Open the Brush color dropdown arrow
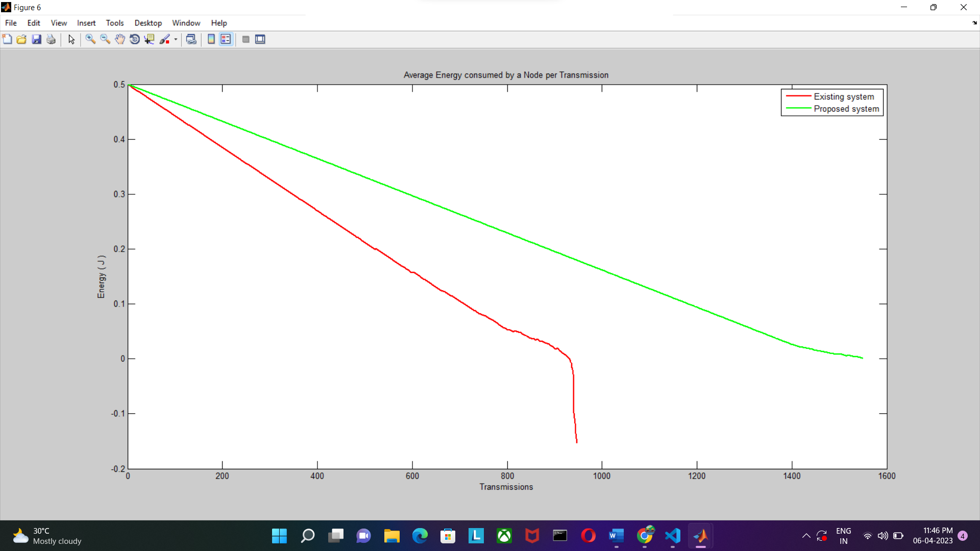 tap(176, 39)
